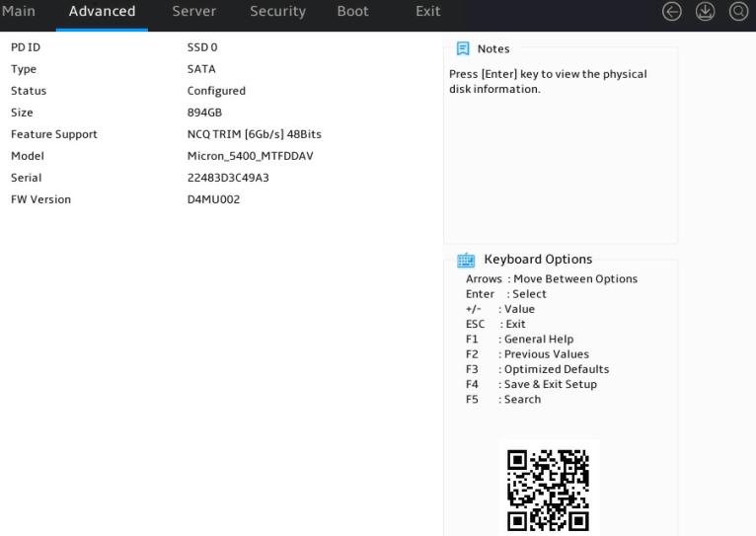756x536 pixels.
Task: Click the +/- : Value line
Action: coord(500,309)
